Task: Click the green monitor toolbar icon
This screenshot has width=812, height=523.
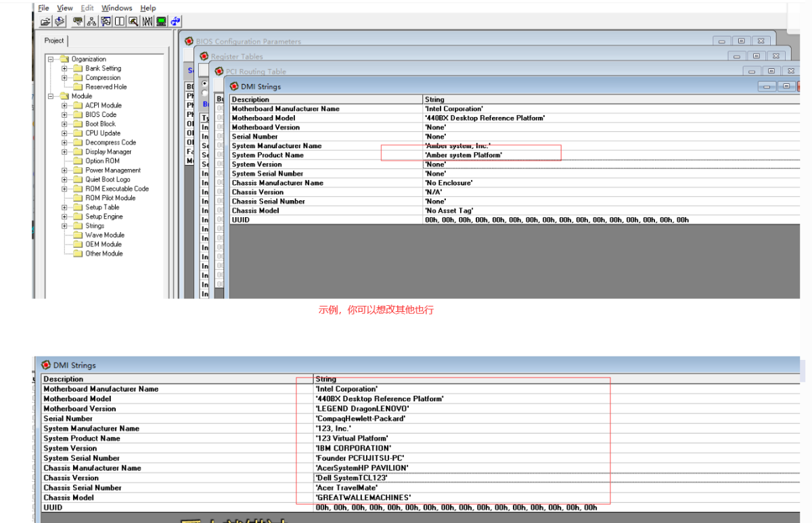Action: pyautogui.click(x=161, y=22)
